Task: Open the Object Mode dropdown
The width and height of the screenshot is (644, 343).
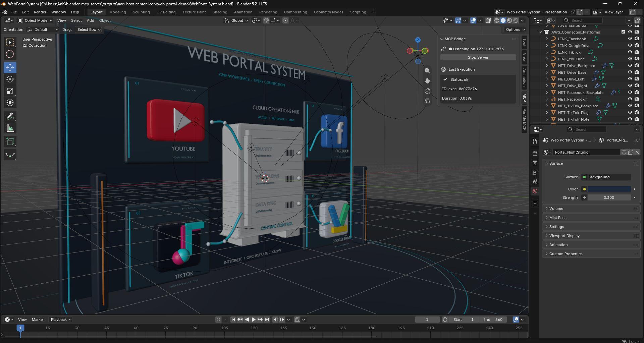Action: [x=35, y=20]
